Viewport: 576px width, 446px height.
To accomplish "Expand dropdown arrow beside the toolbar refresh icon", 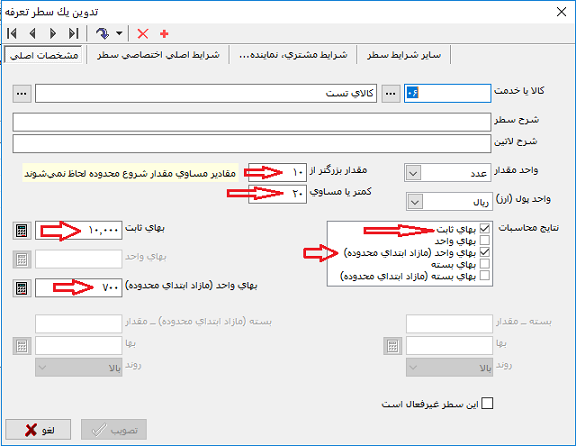I will pyautogui.click(x=119, y=33).
